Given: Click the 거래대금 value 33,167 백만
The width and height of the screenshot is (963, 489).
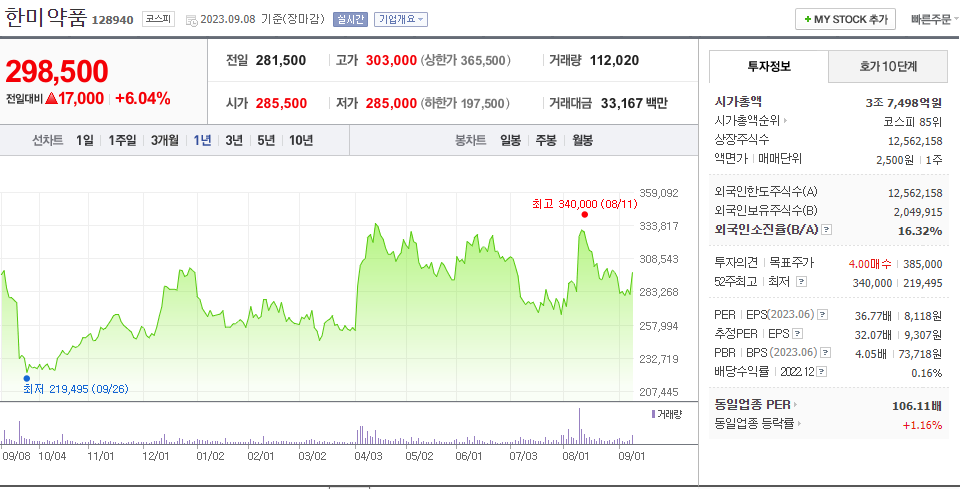Looking at the screenshot, I should (634, 103).
